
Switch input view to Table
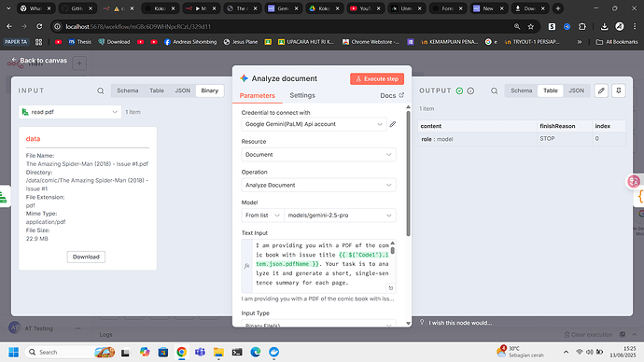[x=157, y=90]
